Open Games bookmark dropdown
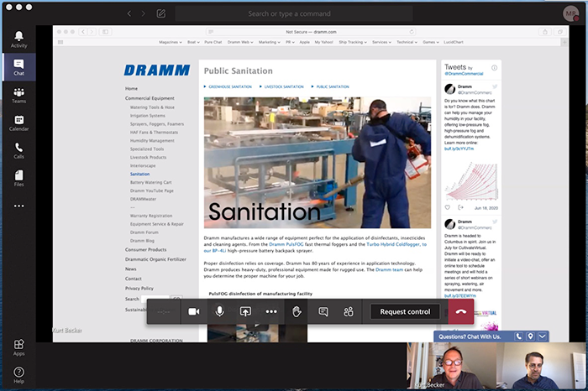The image size is (588, 391). 430,42
